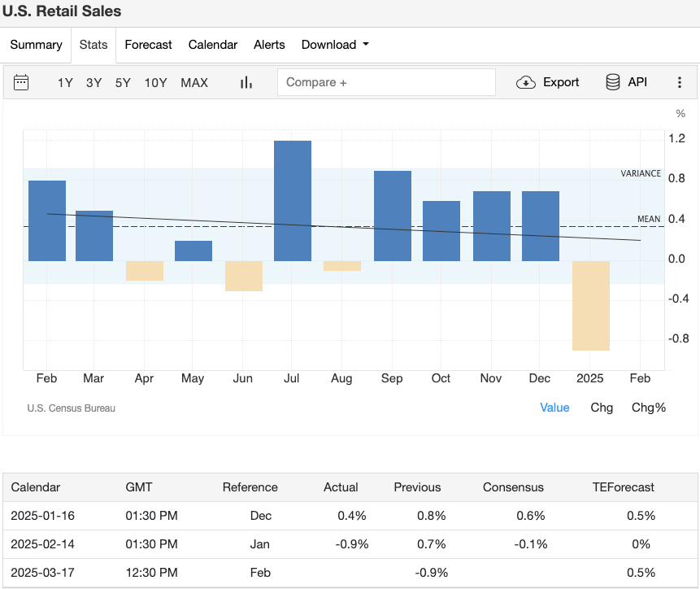This screenshot has height=589, width=700.
Task: Open the Calendar tab
Action: [x=212, y=45]
